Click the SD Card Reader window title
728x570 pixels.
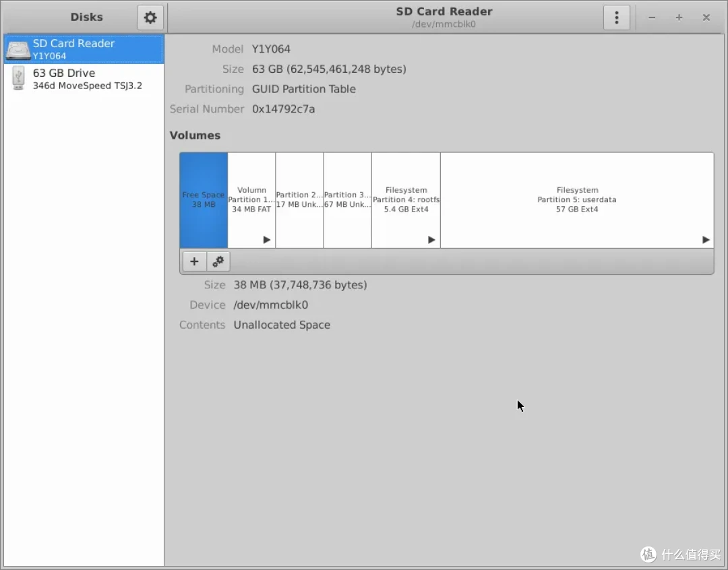pos(444,11)
